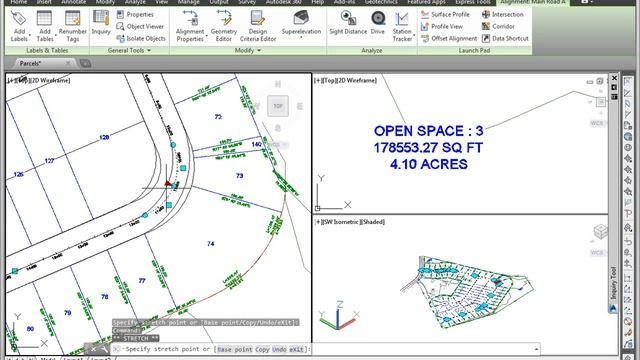Start the Drive tool

click(x=378, y=22)
